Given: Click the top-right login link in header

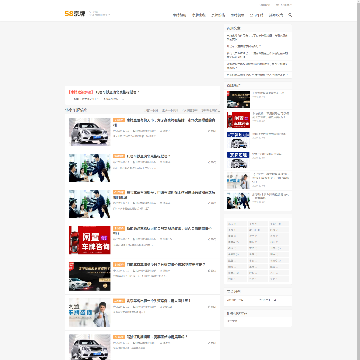Looking at the screenshot, I should click(x=265, y=5).
